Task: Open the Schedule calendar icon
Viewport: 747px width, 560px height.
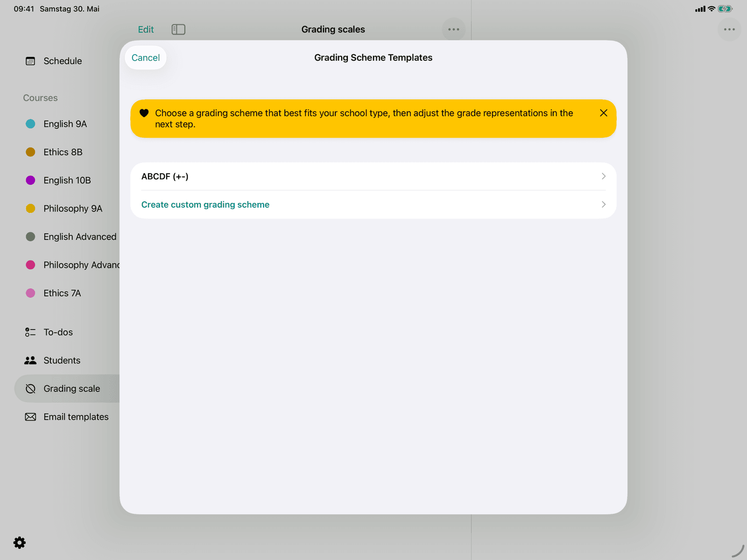Action: pos(30,61)
